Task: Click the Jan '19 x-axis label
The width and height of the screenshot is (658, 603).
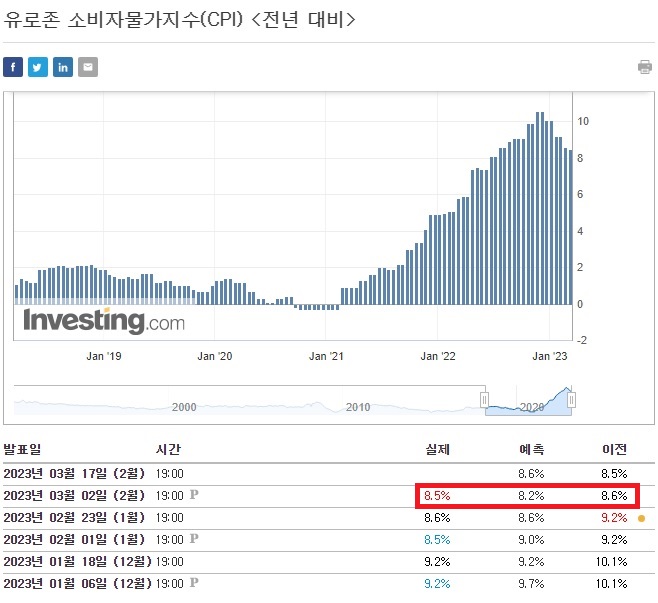Action: pyautogui.click(x=104, y=356)
